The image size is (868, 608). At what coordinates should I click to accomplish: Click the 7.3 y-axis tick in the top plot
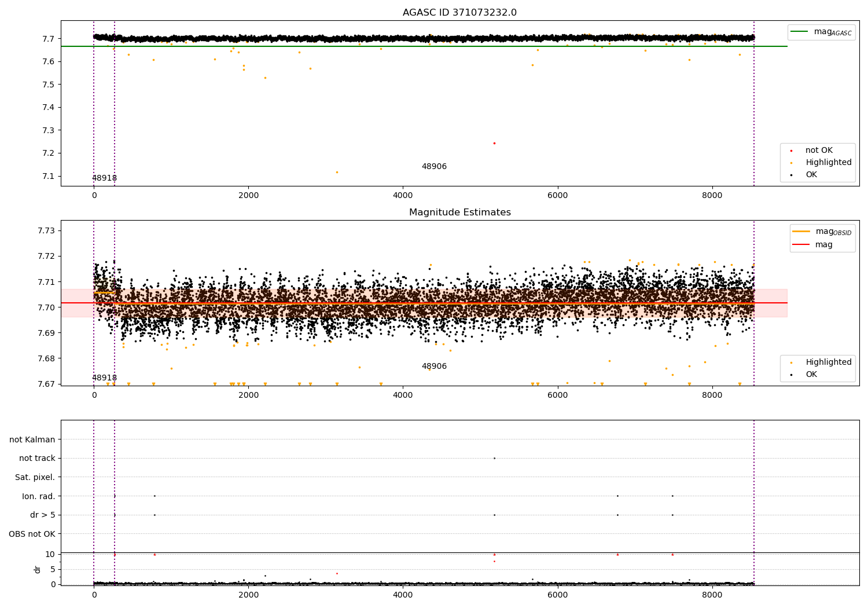click(49, 130)
